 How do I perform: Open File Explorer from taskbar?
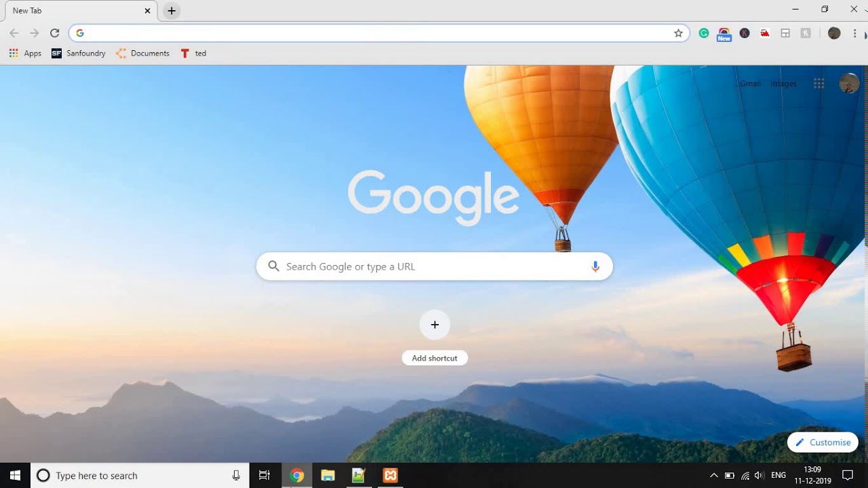point(328,475)
